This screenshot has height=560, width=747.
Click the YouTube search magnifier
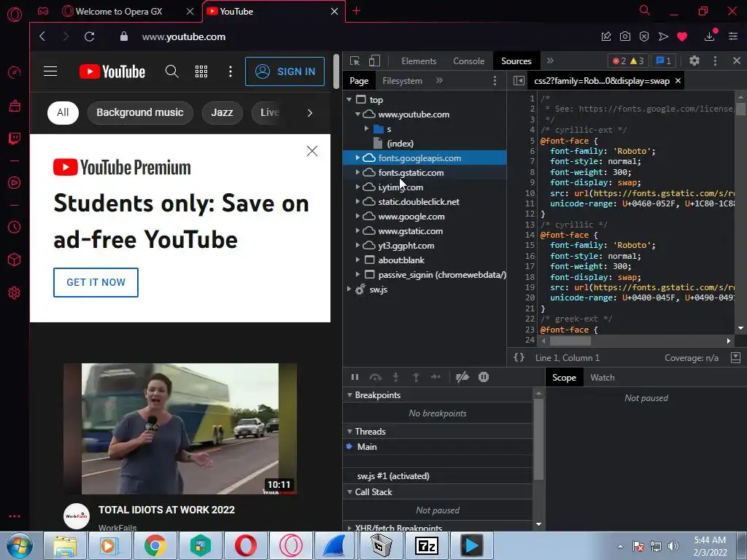172,71
